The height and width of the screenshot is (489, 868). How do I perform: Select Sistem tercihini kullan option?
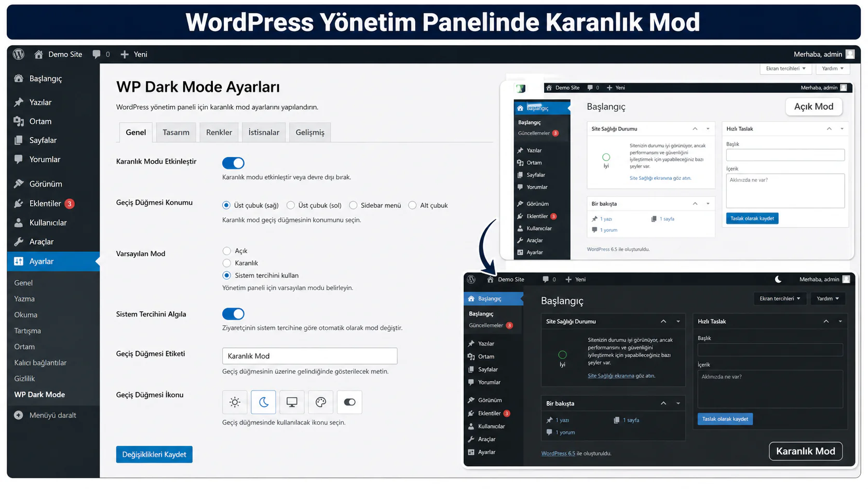click(x=226, y=275)
